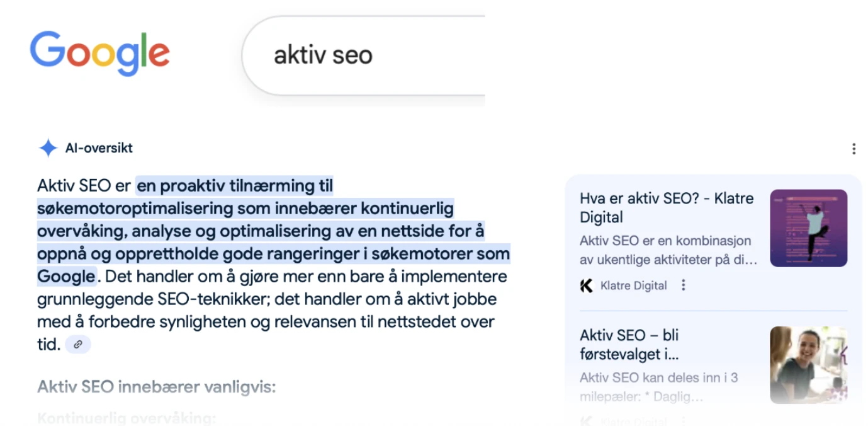Click the "AI-oversikt" label
Screen dimensions: 868x426
[x=99, y=148]
